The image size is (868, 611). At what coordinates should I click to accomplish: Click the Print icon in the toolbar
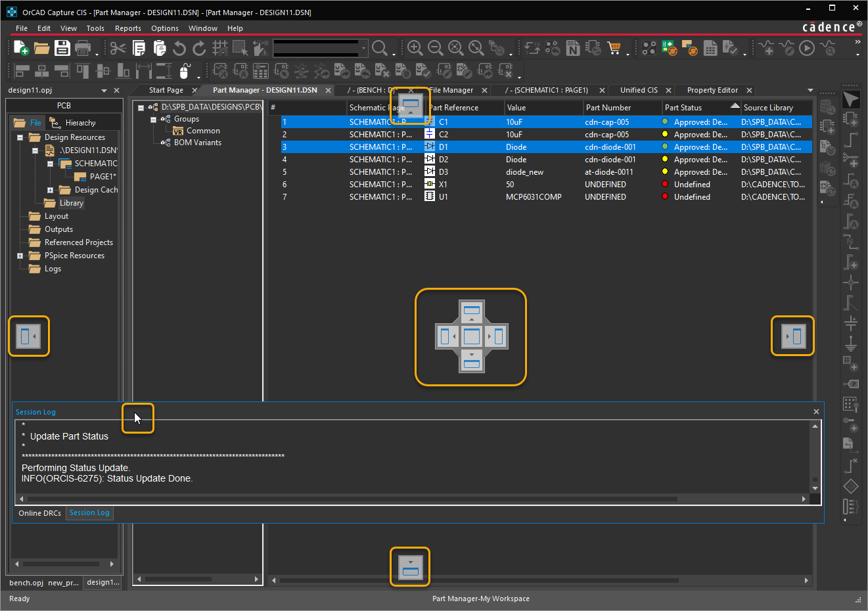[x=83, y=48]
